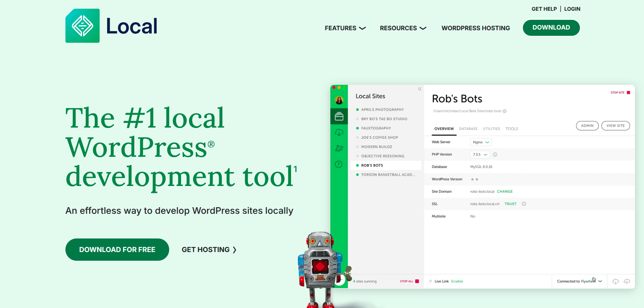Viewport: 644px width, 308px height.
Task: Open the PHP Version 7.3.5 dropdown
Action: [x=480, y=154]
